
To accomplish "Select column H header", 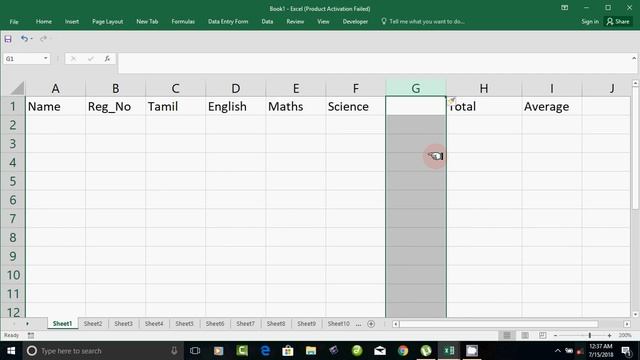I will click(484, 88).
